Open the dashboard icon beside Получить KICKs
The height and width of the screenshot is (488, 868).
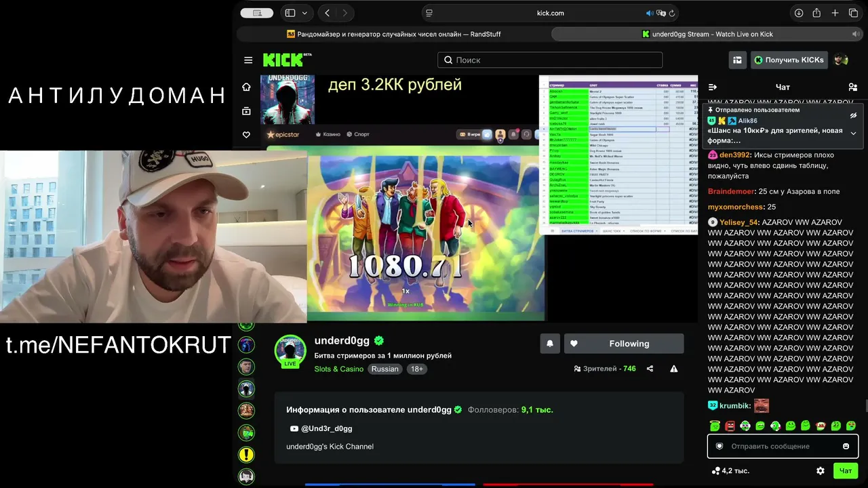(737, 60)
